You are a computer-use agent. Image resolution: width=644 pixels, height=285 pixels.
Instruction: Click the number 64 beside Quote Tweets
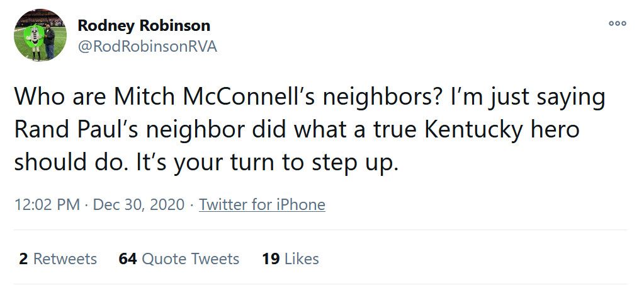click(128, 259)
